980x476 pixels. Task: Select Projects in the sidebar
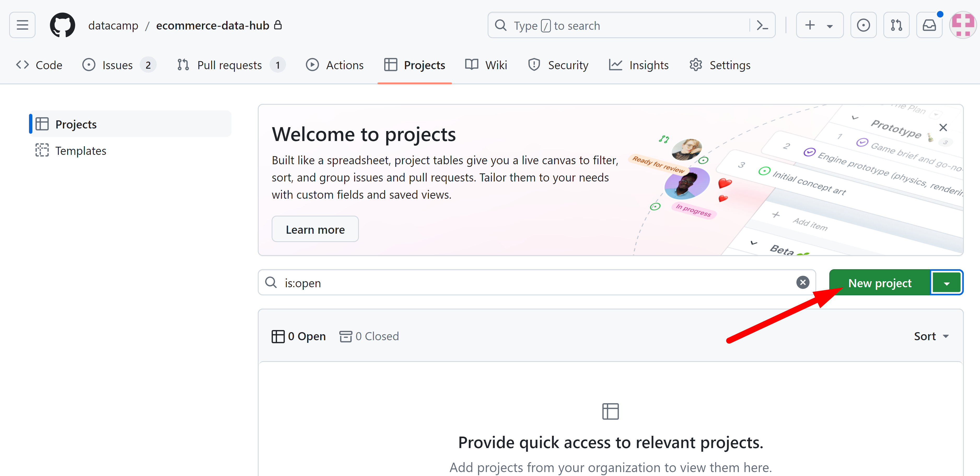click(x=130, y=124)
